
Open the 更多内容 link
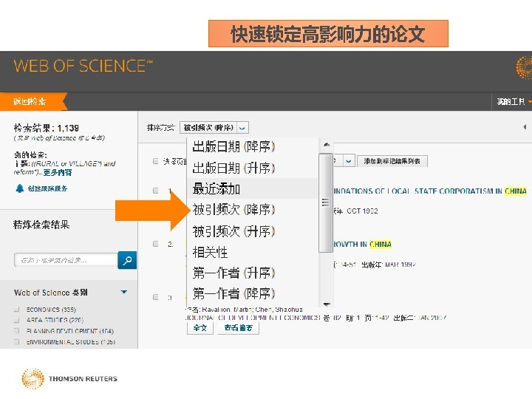pos(58,172)
